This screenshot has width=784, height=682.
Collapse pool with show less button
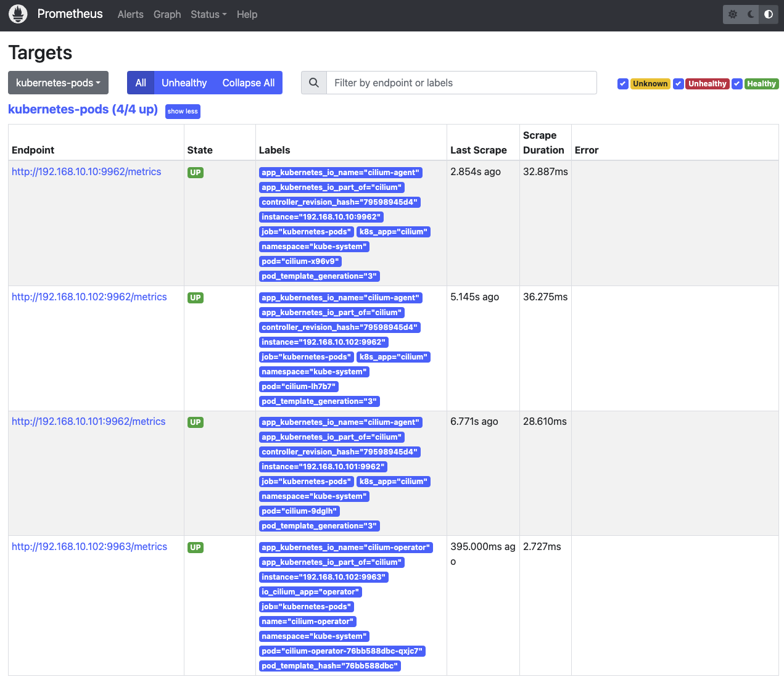point(183,111)
